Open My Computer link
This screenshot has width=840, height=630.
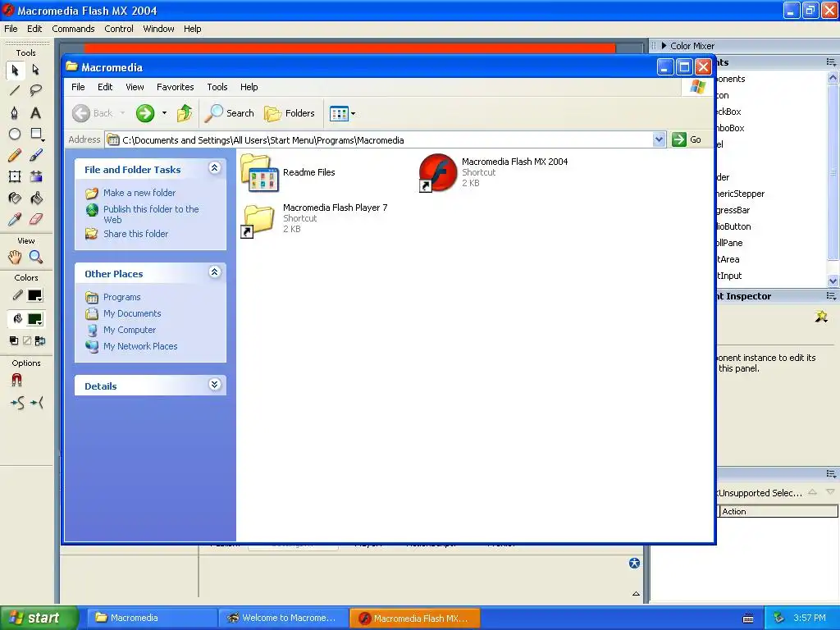[130, 330]
